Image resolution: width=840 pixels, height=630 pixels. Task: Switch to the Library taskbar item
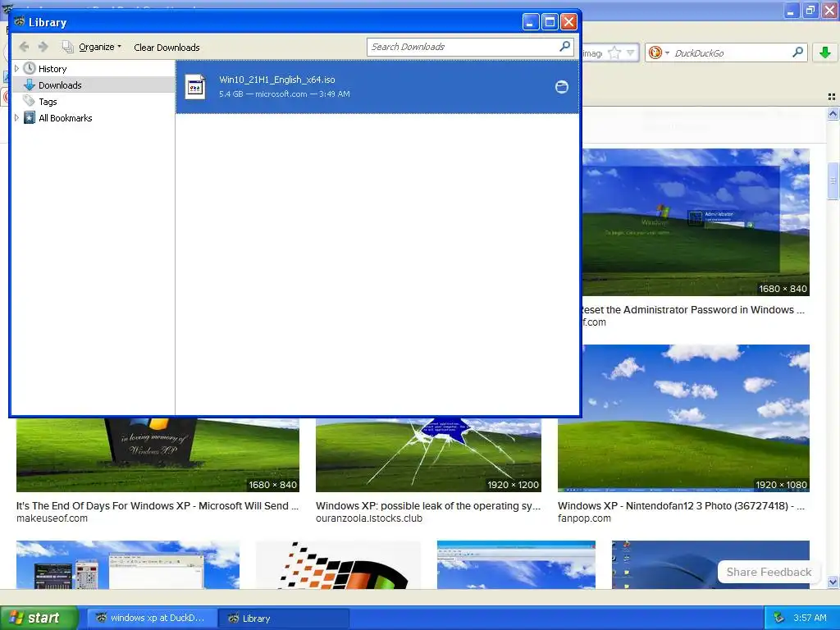[284, 619]
